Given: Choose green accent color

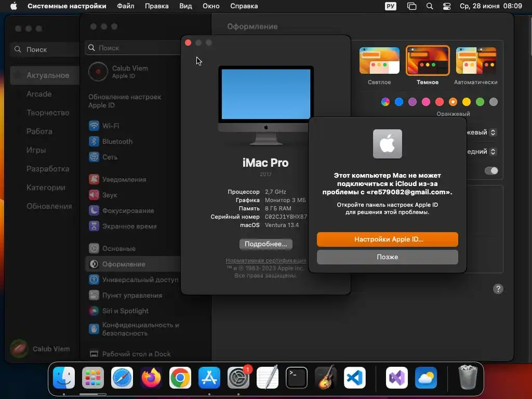Looking at the screenshot, I should point(480,102).
